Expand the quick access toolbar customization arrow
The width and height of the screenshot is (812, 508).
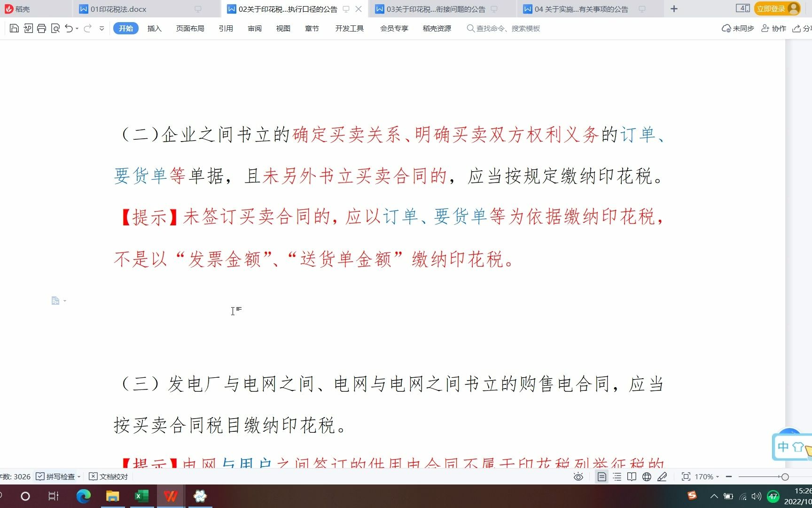(101, 29)
